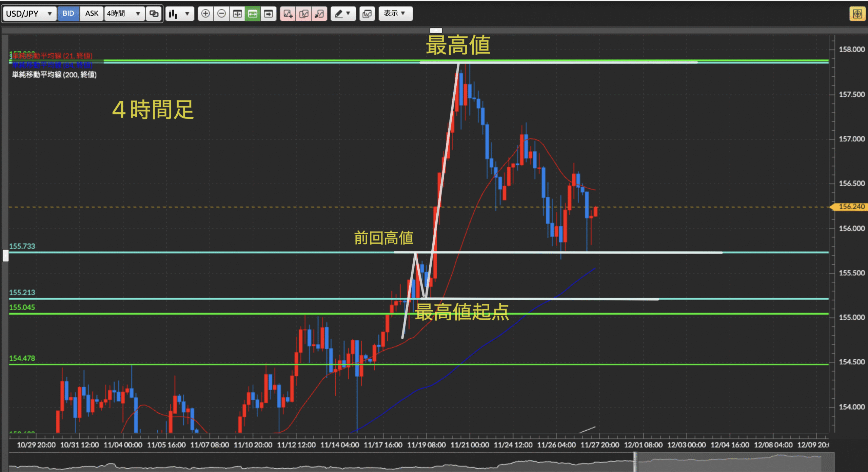Image resolution: width=868 pixels, height=472 pixels.
Task: Click the yellow fullscreen button at top right
Action: click(857, 14)
